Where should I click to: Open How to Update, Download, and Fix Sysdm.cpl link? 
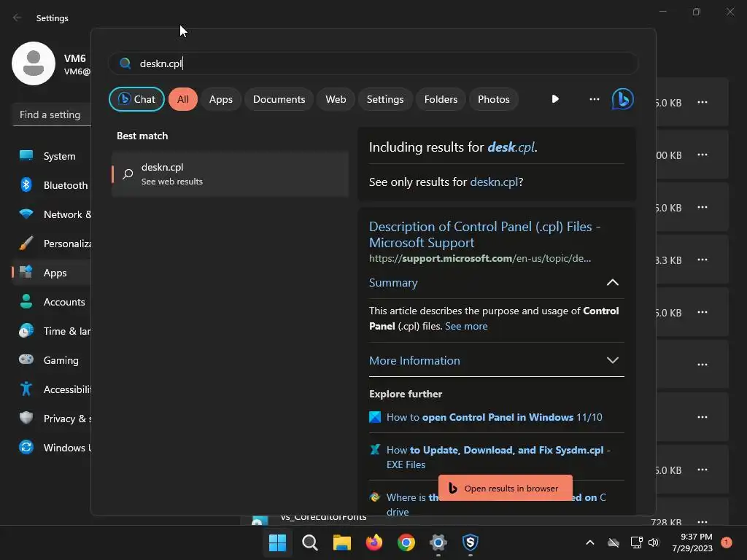pos(498,457)
